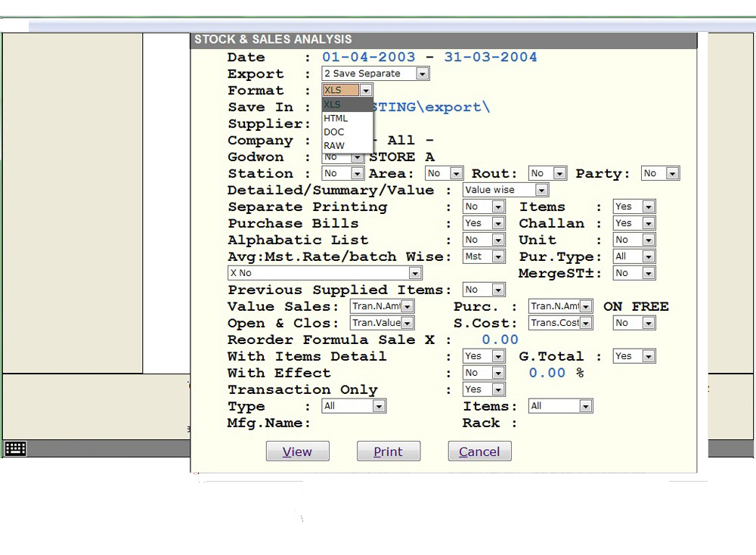Open the Rout dropdown
Screen dimensions: 756x555
pos(547,173)
